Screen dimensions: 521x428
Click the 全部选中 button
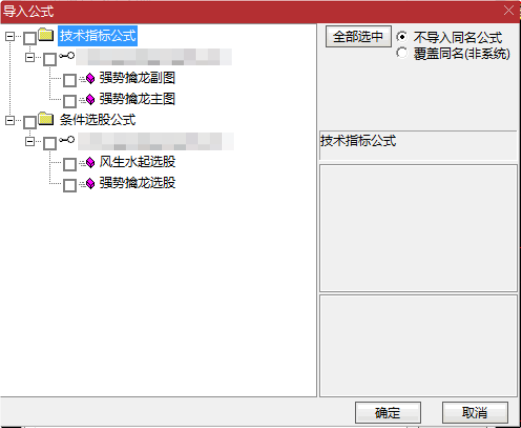coord(358,36)
